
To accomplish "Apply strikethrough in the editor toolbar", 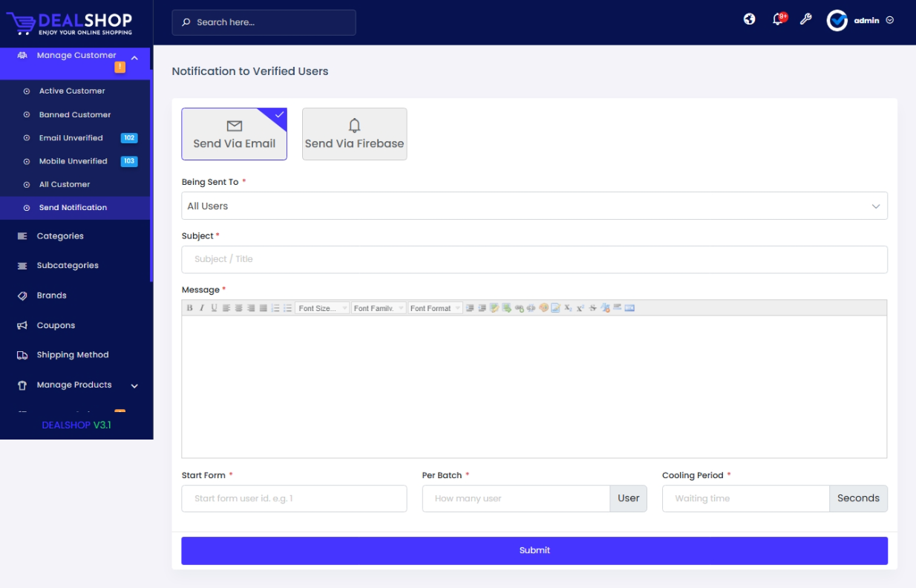I will 592,308.
